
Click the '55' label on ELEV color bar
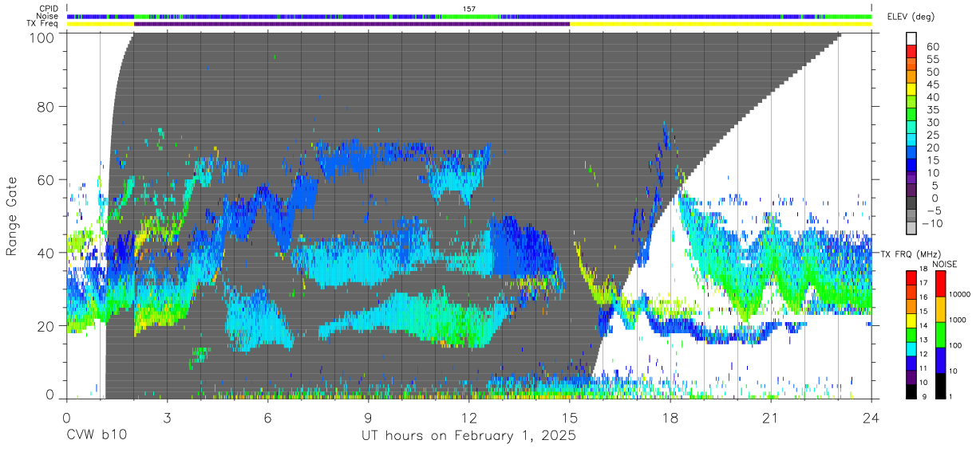[x=934, y=60]
